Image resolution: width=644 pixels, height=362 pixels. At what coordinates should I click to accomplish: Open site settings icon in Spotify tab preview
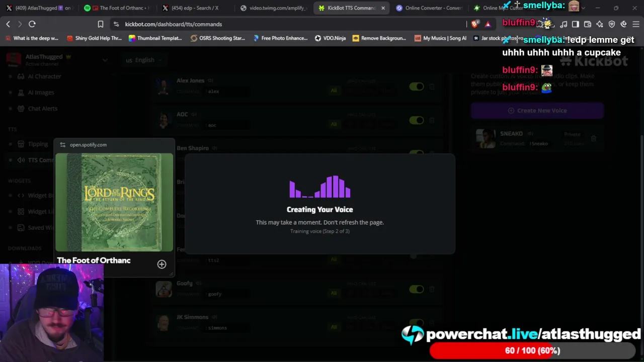(x=62, y=145)
